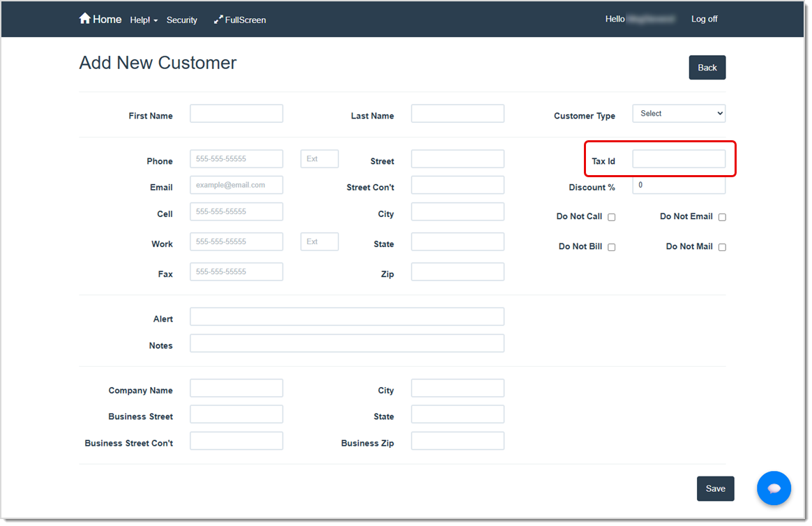Screen dimensions: 812x526
Task: Open the Customer Type dropdown
Action: point(679,113)
